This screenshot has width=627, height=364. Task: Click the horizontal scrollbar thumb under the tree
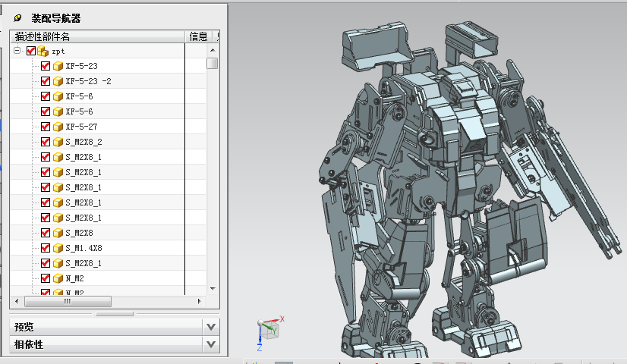[x=67, y=301]
